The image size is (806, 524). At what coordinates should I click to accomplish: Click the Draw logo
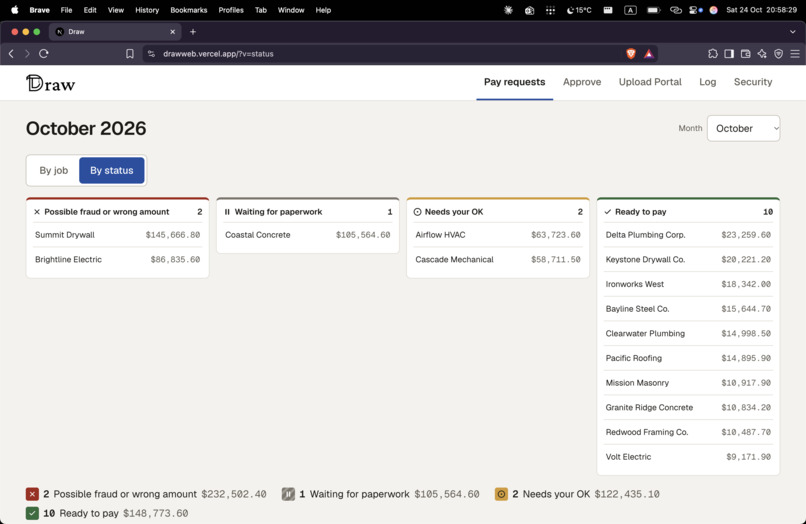click(50, 83)
